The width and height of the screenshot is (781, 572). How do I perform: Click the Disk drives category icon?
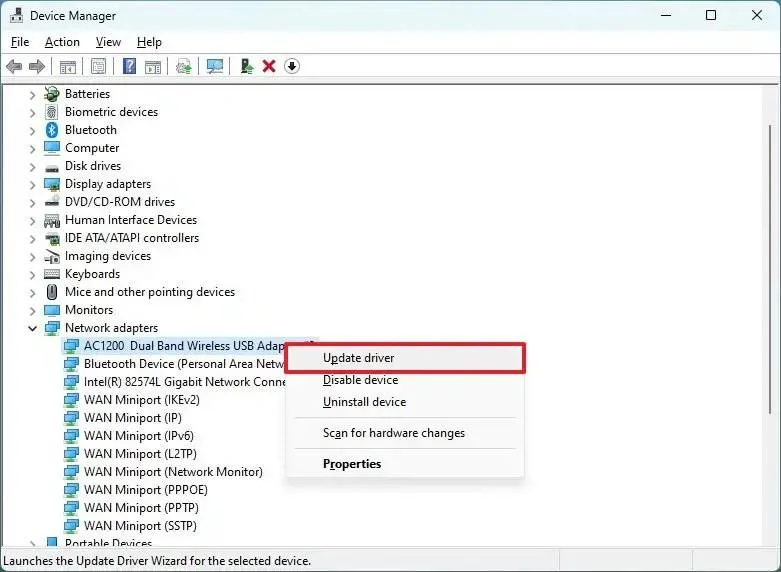[52, 168]
